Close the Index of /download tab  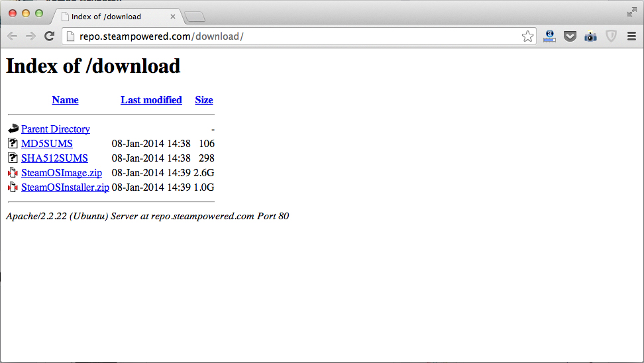pos(173,17)
